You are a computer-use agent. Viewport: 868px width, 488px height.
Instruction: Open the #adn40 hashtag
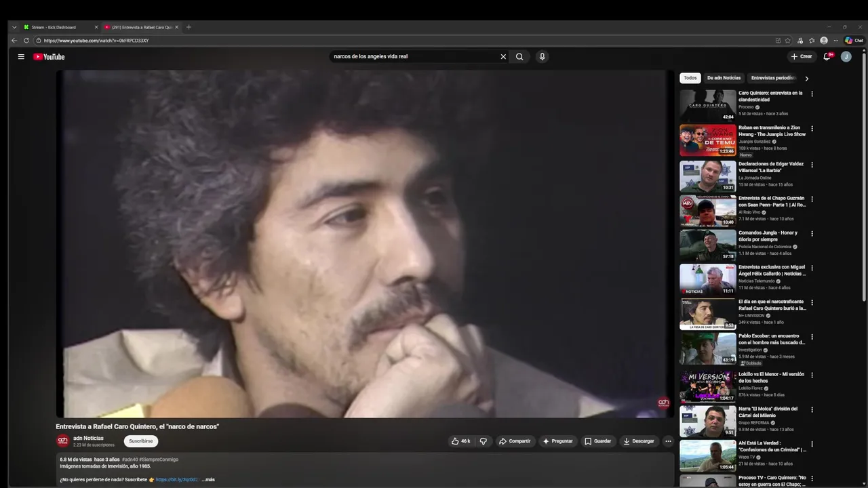coord(130,460)
